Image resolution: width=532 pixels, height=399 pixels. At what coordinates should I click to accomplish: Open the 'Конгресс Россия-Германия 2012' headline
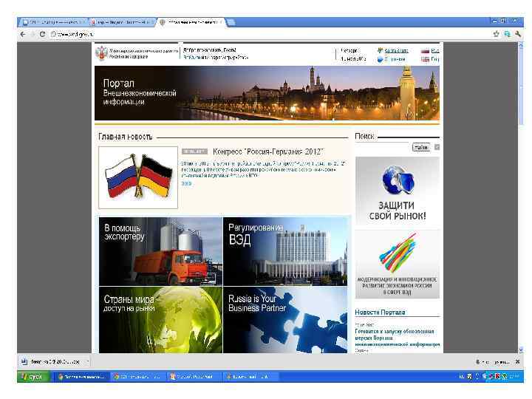coord(268,151)
